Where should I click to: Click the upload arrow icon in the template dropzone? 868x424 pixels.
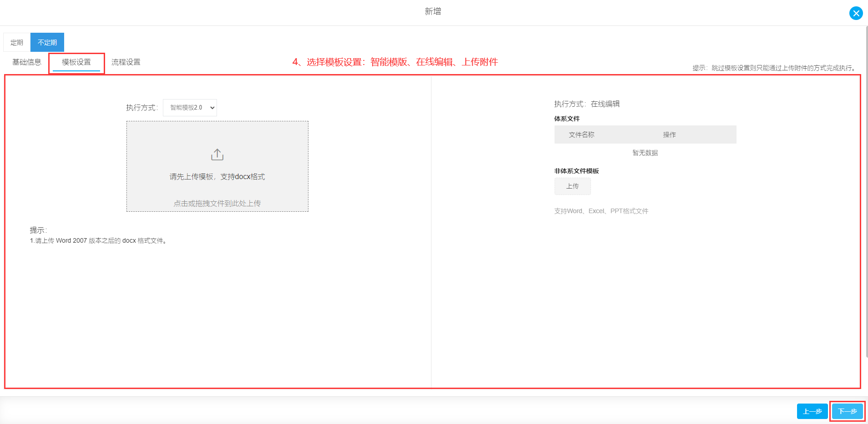click(x=217, y=155)
